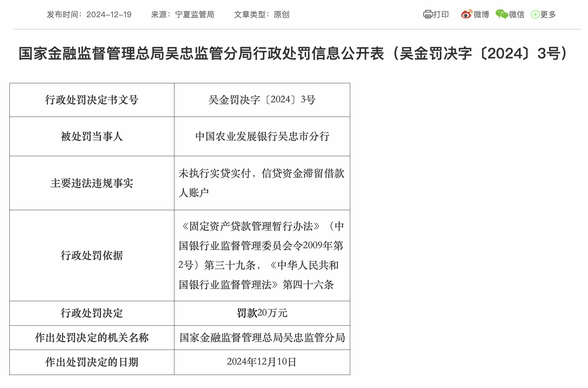Click text 第四十六条 in legal basis
The height and width of the screenshot is (388, 588).
[308, 285]
